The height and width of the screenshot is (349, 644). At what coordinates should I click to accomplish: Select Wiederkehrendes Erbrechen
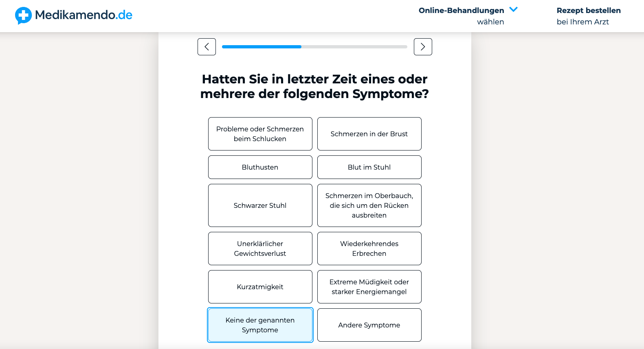coord(369,249)
